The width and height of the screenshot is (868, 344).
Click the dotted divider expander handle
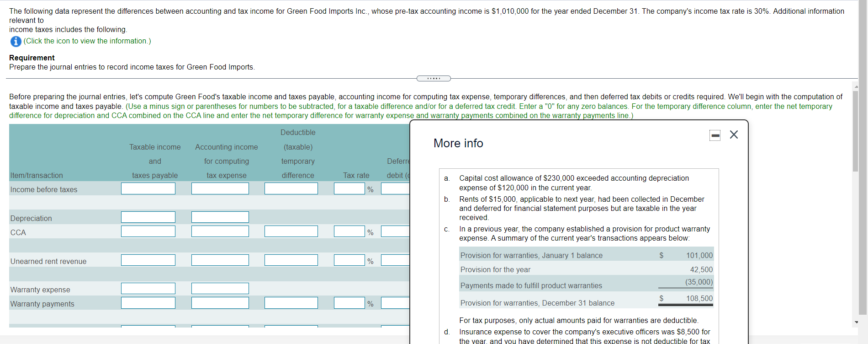pyautogui.click(x=434, y=78)
